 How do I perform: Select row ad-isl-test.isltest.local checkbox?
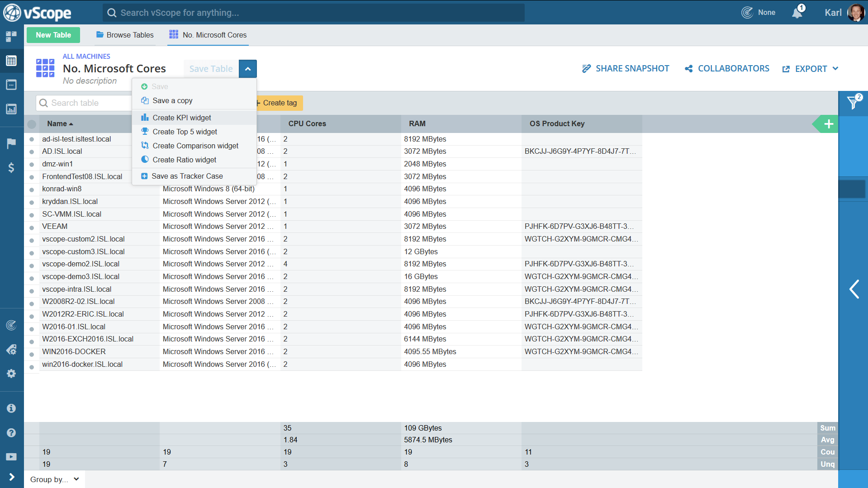point(32,139)
